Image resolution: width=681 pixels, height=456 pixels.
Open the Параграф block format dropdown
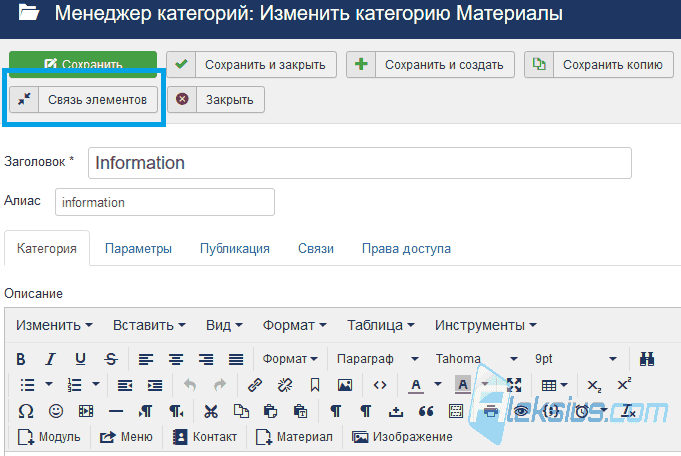coord(378,359)
